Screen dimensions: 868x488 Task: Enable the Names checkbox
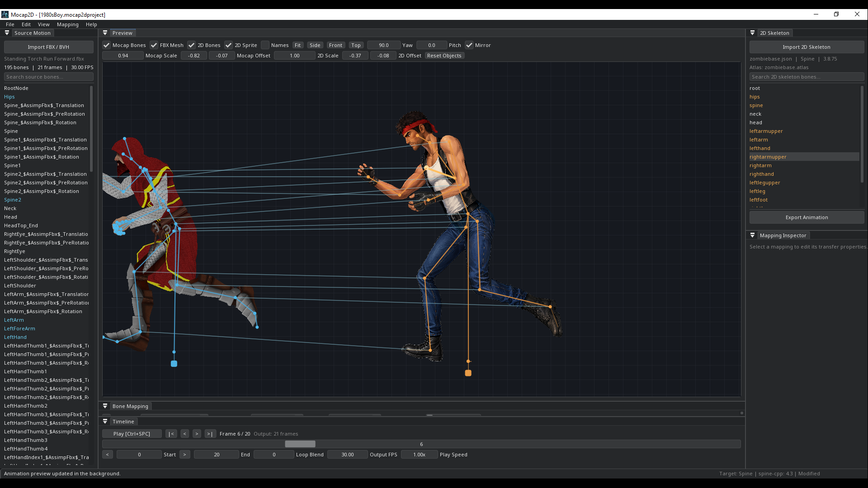coord(265,45)
